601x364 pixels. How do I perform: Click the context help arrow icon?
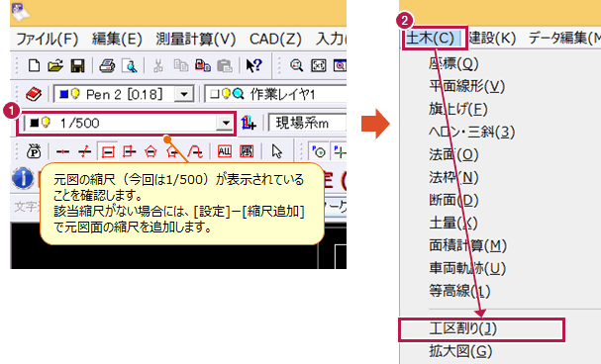click(253, 66)
